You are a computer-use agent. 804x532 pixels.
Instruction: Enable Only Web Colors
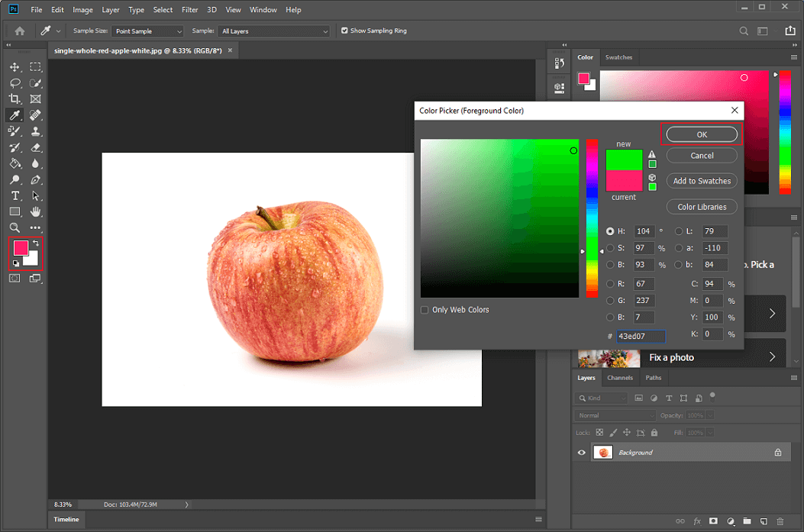[x=425, y=310]
